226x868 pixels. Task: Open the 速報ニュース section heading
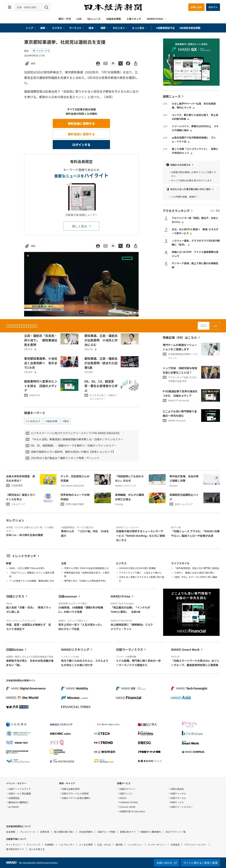[x=173, y=96]
